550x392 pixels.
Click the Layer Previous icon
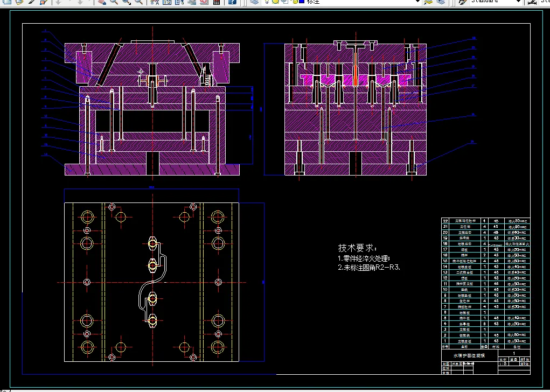pyautogui.click(x=441, y=2)
